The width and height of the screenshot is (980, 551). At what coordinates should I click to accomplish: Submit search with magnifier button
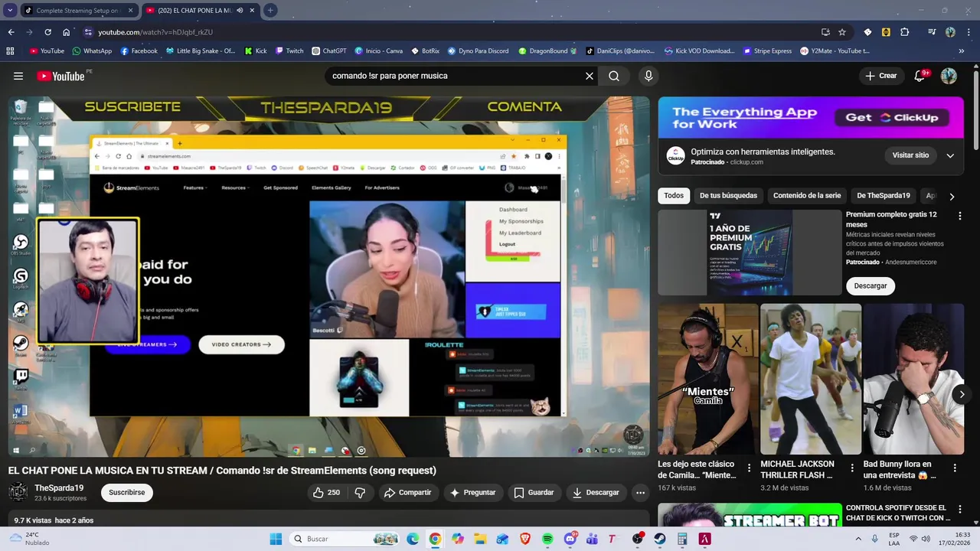point(614,76)
